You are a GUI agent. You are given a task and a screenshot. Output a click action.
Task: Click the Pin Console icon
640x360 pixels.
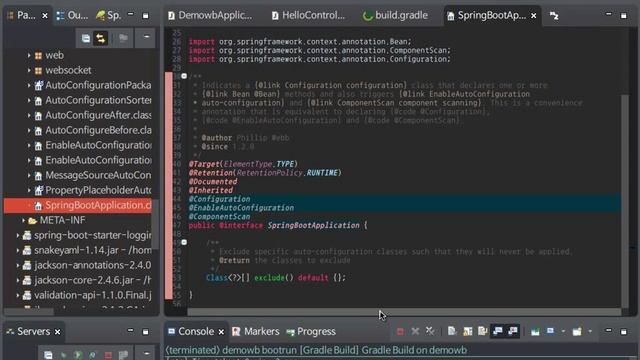point(535,331)
